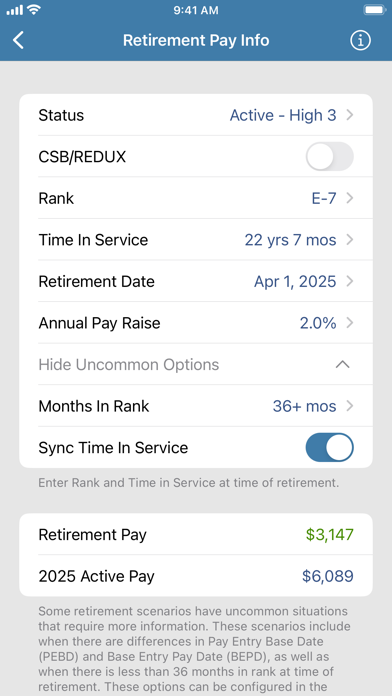Tap the $3,147 Retirement Pay value
The width and height of the screenshot is (392, 696).
tap(329, 534)
